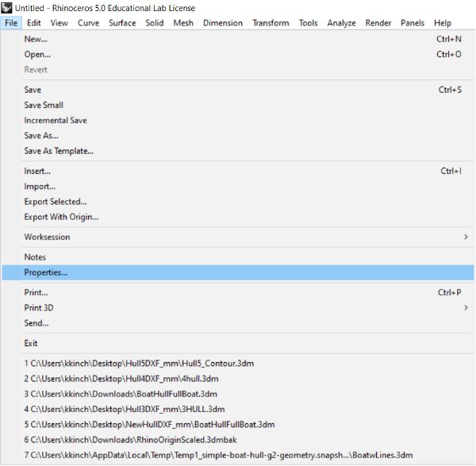Image resolution: width=476 pixels, height=466 pixels.
Task: Choose Save As Template...
Action: point(238,151)
